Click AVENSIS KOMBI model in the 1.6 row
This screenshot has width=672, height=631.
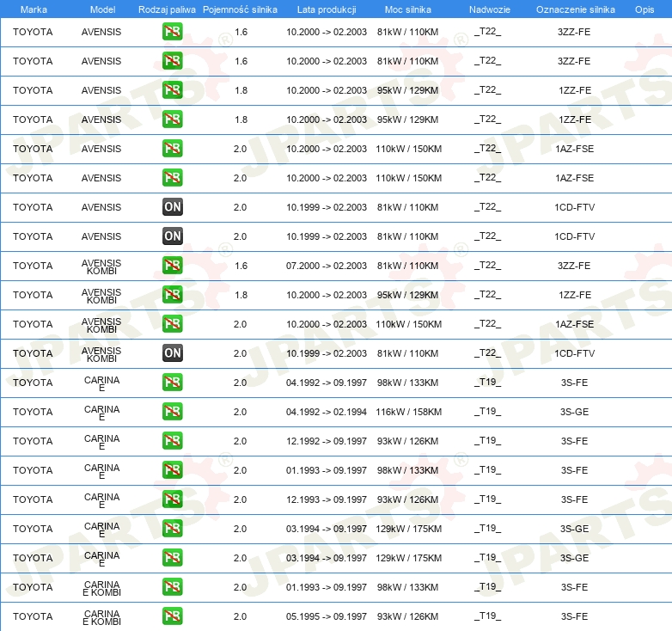pyautogui.click(x=101, y=266)
